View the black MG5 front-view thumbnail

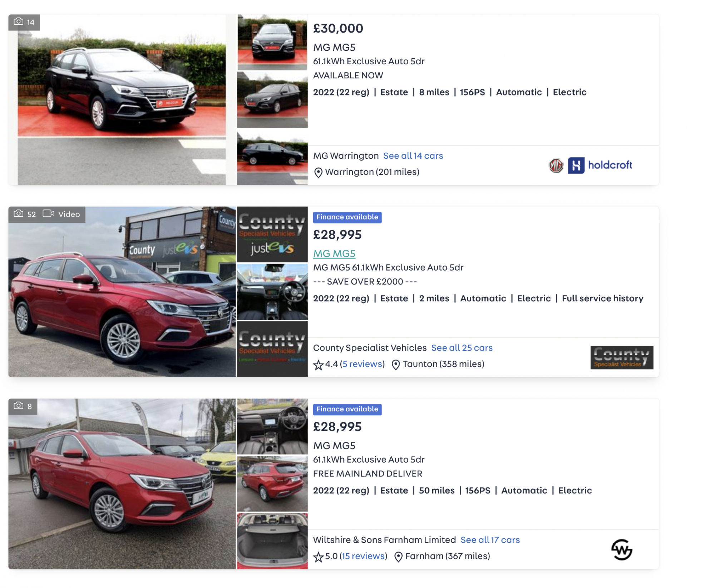272,42
